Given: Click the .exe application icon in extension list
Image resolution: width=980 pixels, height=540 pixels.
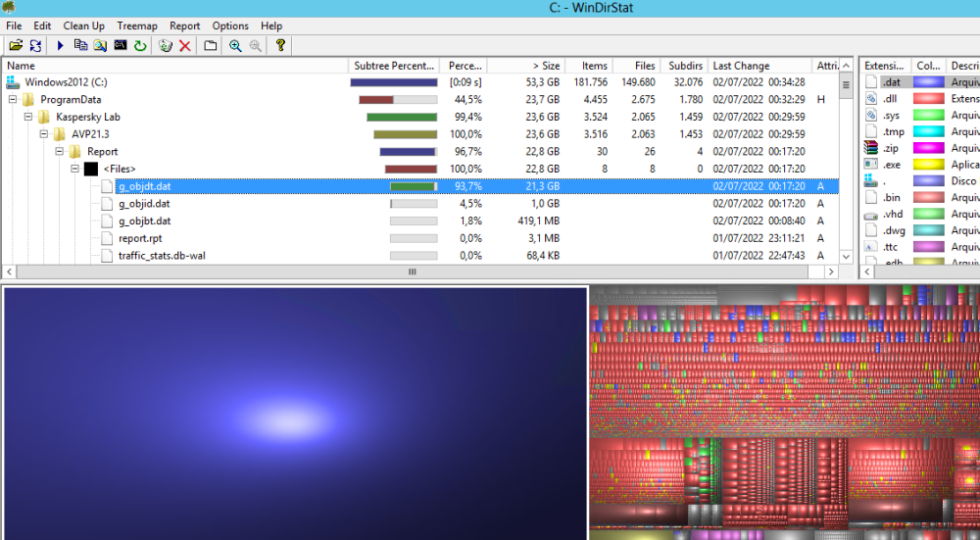Looking at the screenshot, I should coord(870,165).
